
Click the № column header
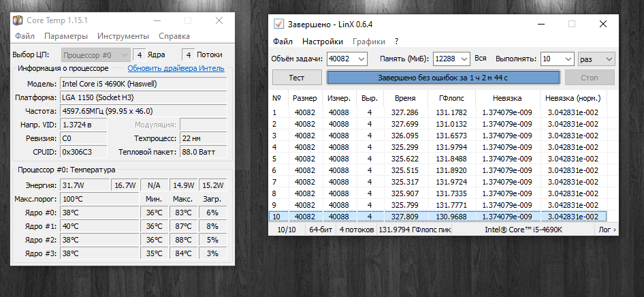278,98
